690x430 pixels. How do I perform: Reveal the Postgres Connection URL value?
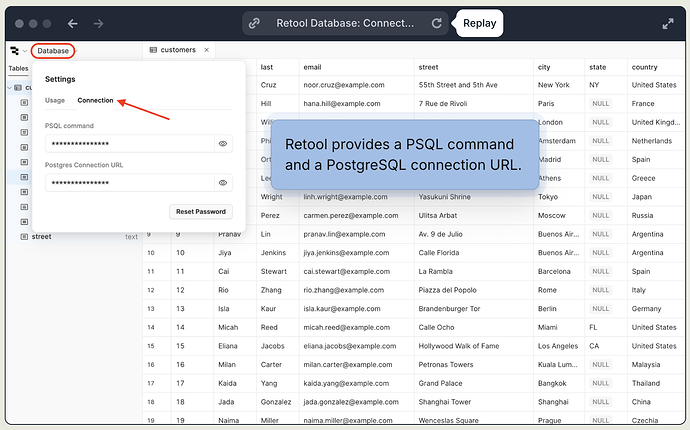click(223, 183)
